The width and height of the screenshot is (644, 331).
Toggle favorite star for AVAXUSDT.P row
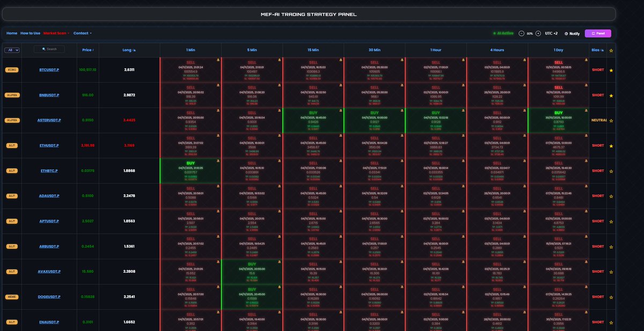611,272
